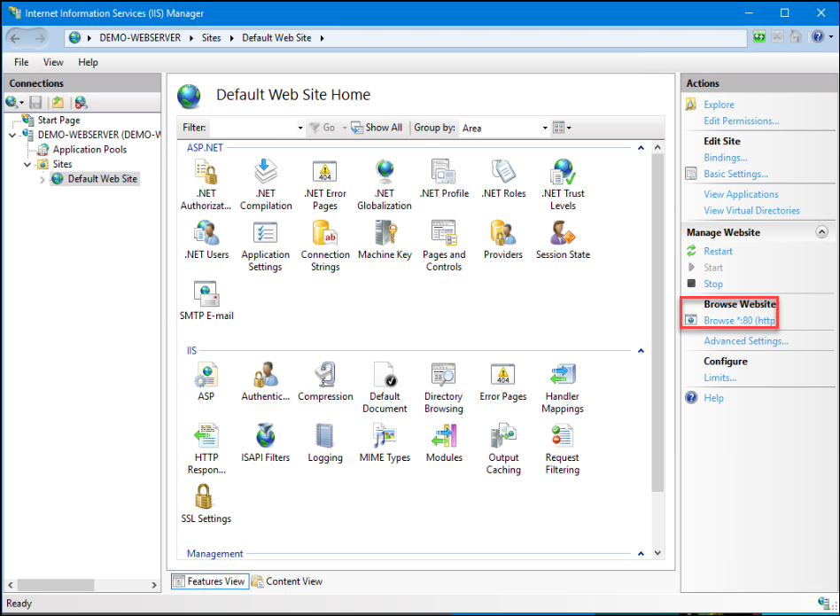Switch to Features View tab
Viewport: 840px width, 616px height.
pyautogui.click(x=210, y=581)
